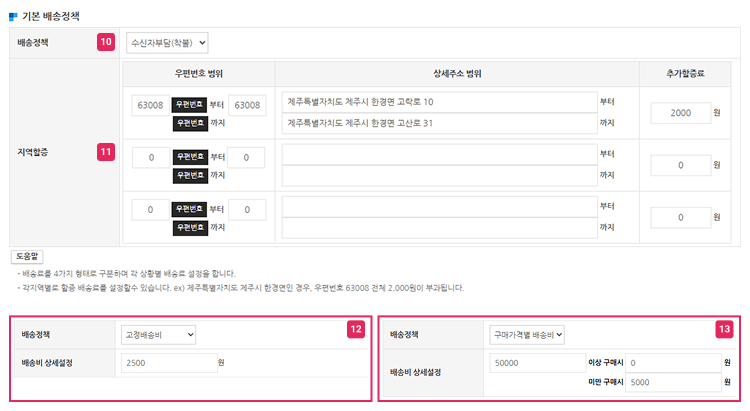Screen dimensions: 750x411
Task: Focus the surcharge field showing 2000
Action: tap(681, 113)
